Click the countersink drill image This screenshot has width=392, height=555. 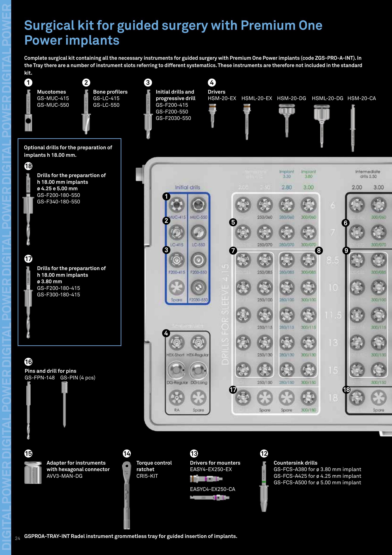click(x=264, y=487)
